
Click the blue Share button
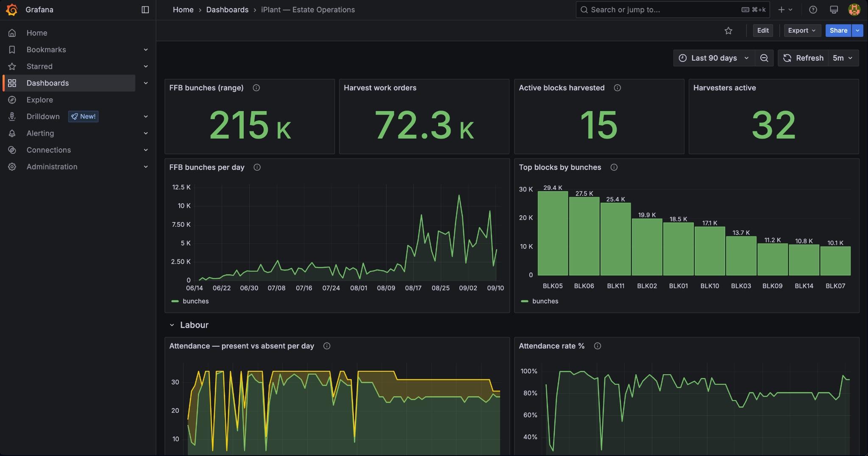tap(838, 31)
